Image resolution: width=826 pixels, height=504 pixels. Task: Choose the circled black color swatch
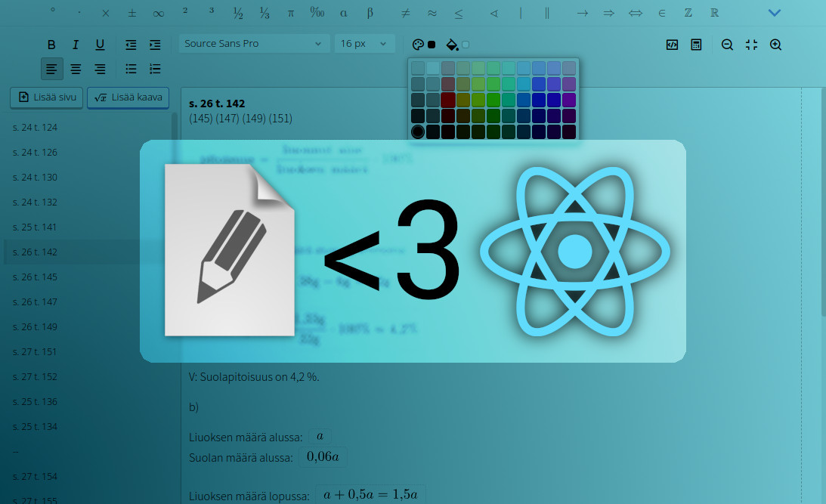(x=418, y=131)
